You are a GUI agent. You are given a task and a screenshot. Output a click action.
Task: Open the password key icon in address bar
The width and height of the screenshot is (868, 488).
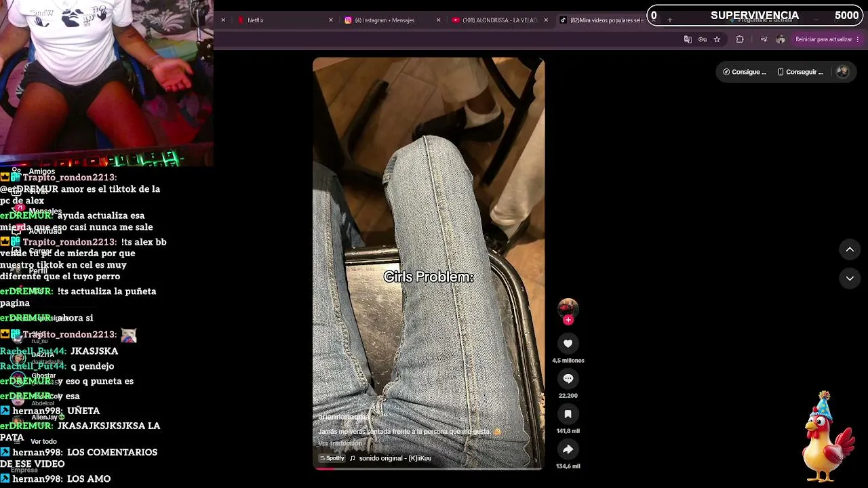(703, 39)
